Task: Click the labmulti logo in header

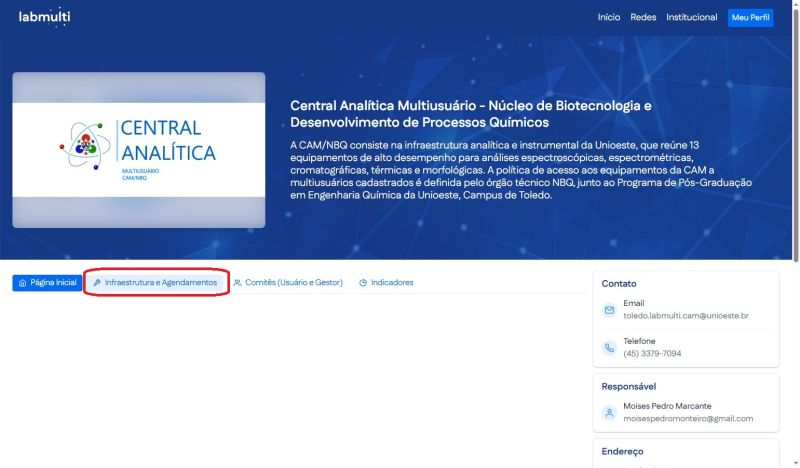Action: (44, 17)
